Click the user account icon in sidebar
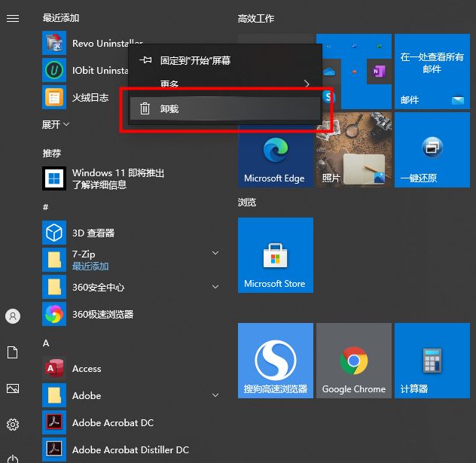 click(13, 316)
